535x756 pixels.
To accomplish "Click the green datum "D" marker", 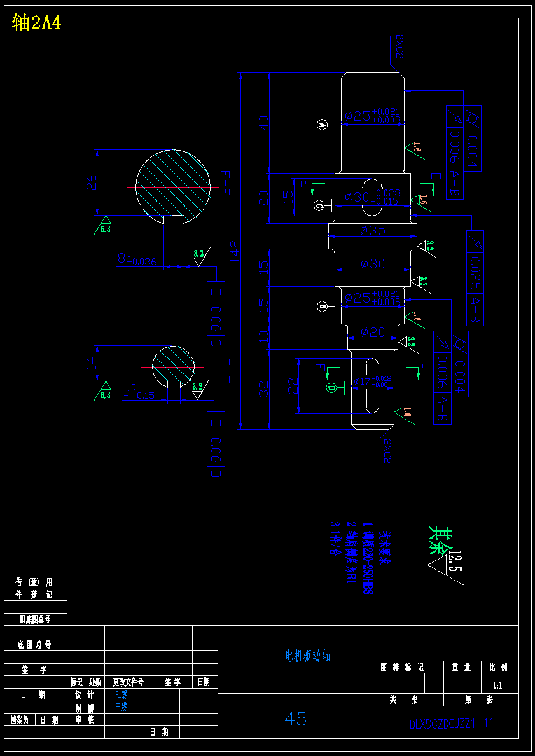I will (332, 387).
